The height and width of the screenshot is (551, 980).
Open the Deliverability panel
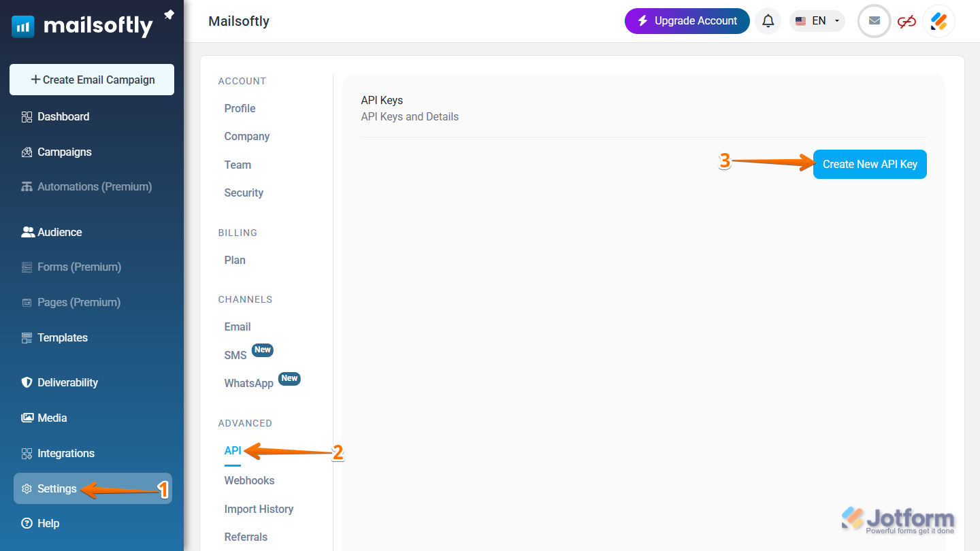click(x=69, y=382)
